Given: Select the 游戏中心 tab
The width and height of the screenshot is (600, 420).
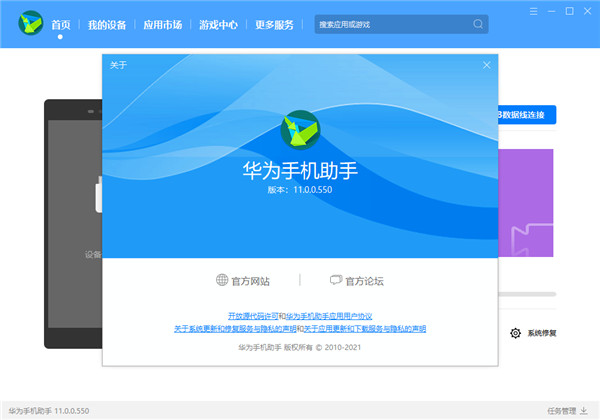Looking at the screenshot, I should 219,24.
